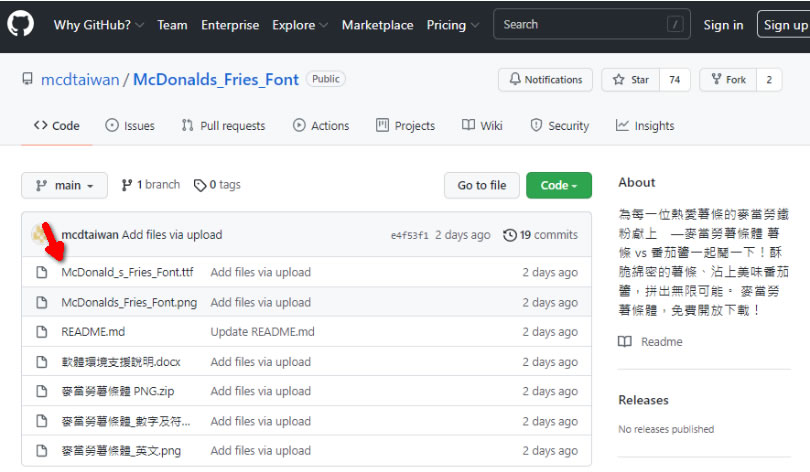Open McDonalds_Fries_Font.png file
The height and width of the screenshot is (472, 810).
click(129, 302)
